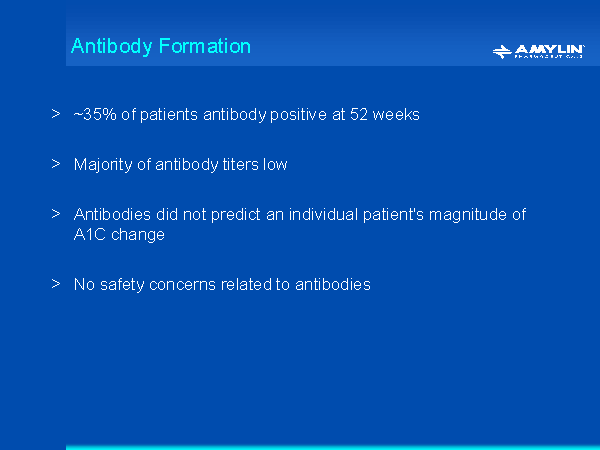Click the "A1C change" text line

coord(119,235)
